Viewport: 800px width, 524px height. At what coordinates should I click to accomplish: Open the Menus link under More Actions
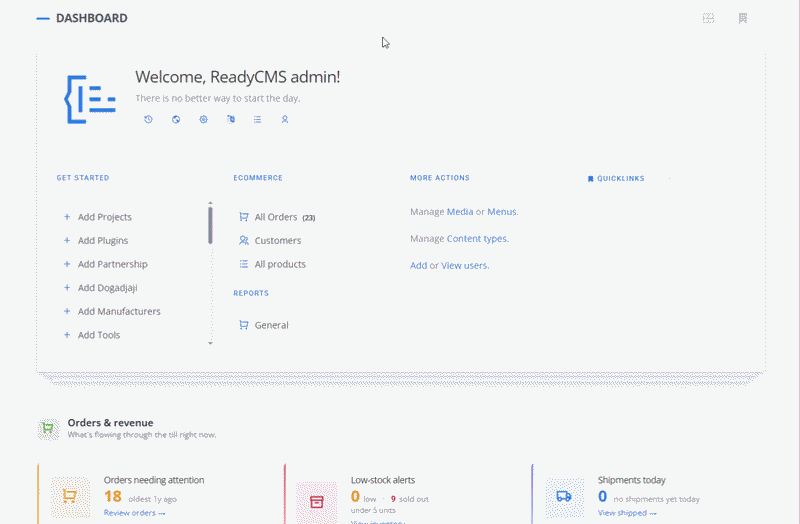(502, 212)
